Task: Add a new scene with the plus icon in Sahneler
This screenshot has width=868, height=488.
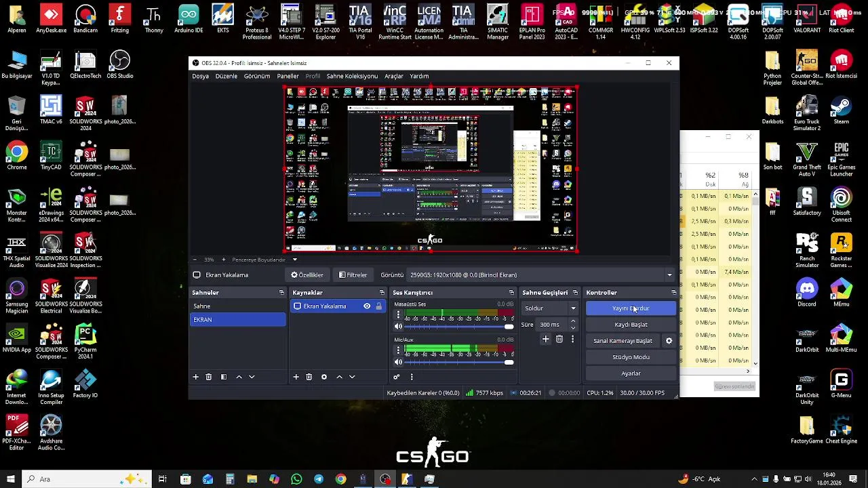Action: point(195,377)
